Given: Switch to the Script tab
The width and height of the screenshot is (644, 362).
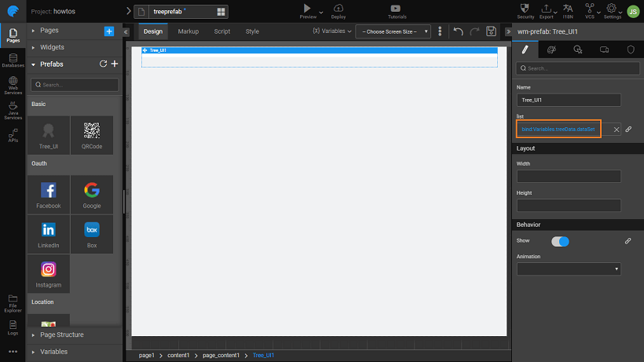Looking at the screenshot, I should click(x=222, y=31).
